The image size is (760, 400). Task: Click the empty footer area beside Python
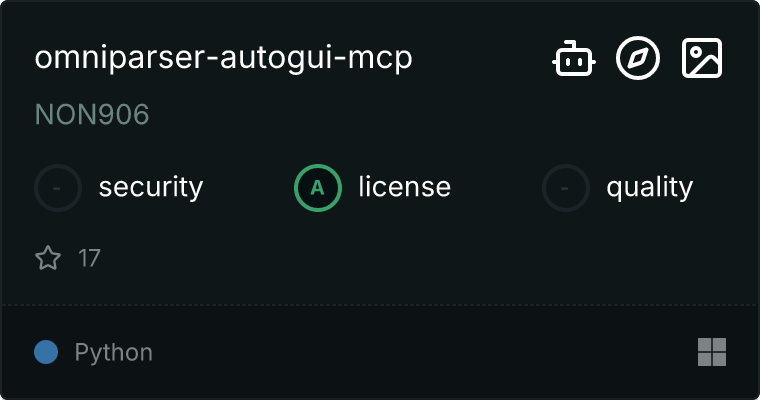tap(422, 352)
